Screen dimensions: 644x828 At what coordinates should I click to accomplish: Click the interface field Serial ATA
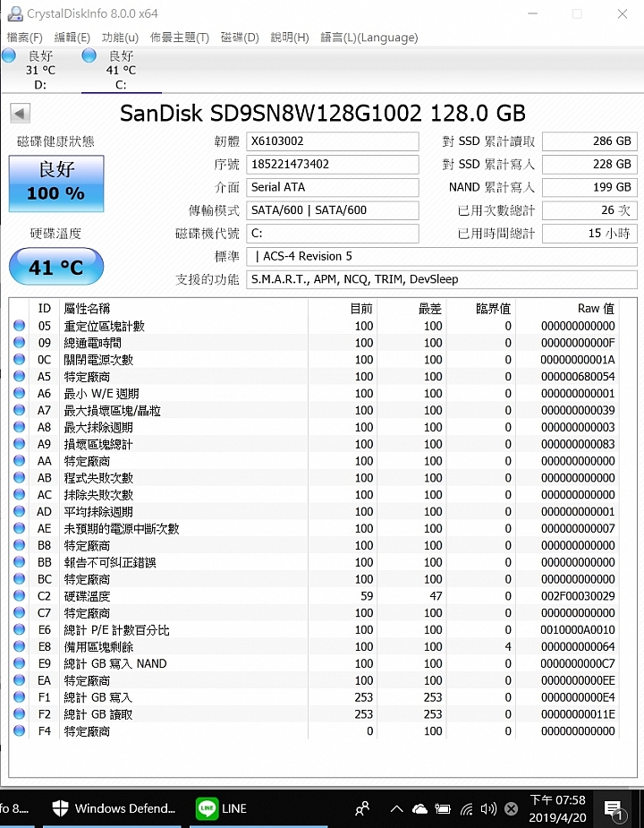tap(333, 187)
